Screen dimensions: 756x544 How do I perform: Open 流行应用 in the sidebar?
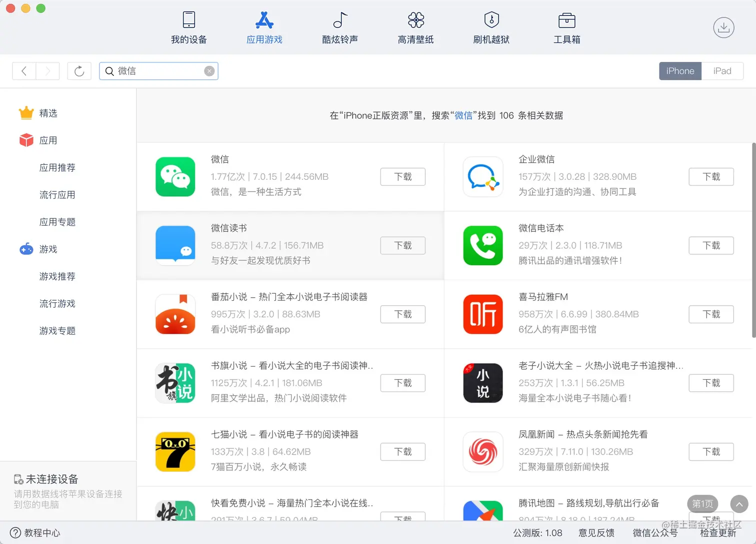tap(57, 195)
